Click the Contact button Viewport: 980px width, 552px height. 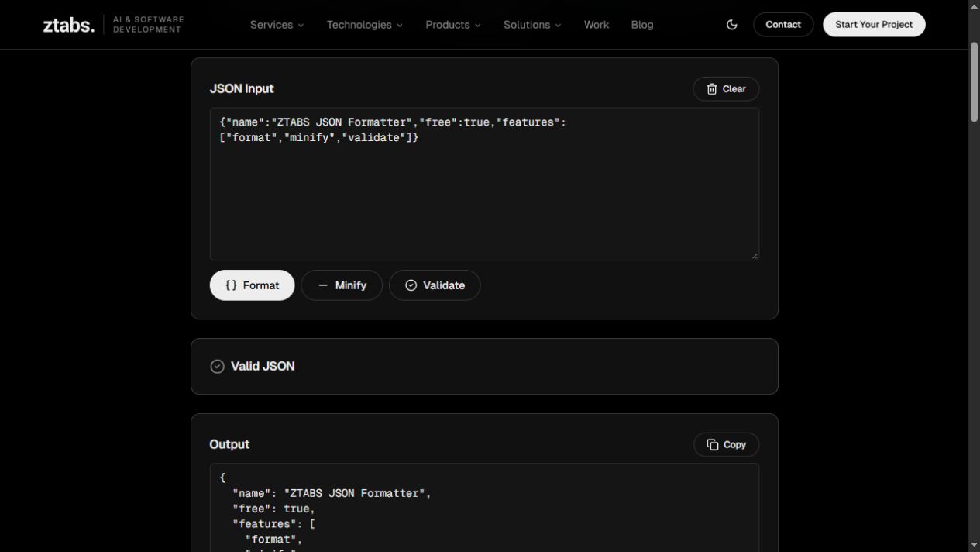783,25
